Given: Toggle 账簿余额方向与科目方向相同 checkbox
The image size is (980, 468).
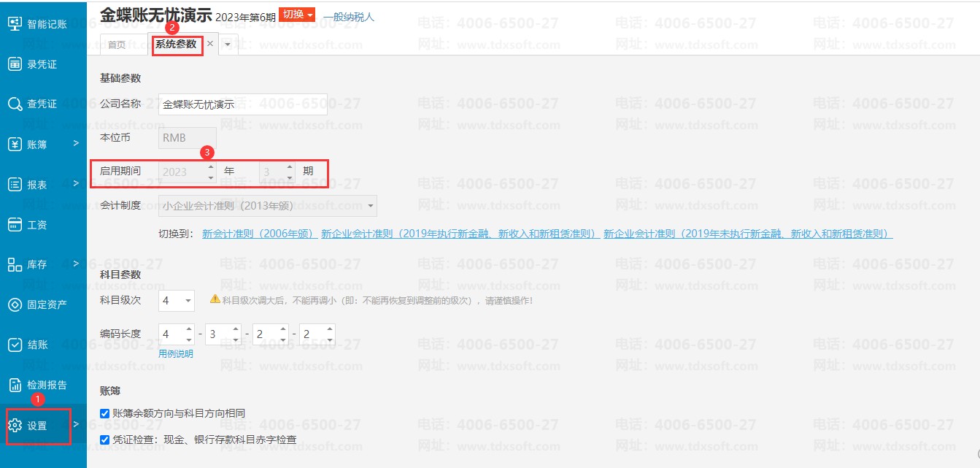Looking at the screenshot, I should 105,413.
